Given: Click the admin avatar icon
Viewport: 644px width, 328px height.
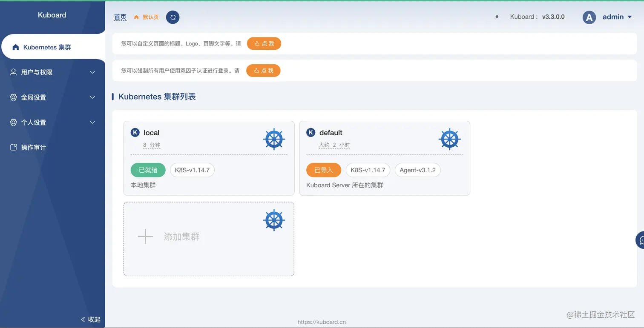Looking at the screenshot, I should click(589, 17).
